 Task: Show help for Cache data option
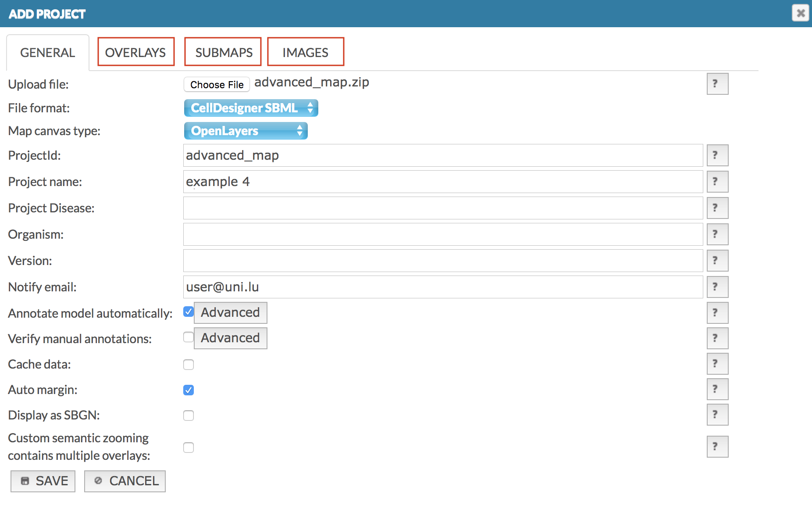tap(717, 364)
